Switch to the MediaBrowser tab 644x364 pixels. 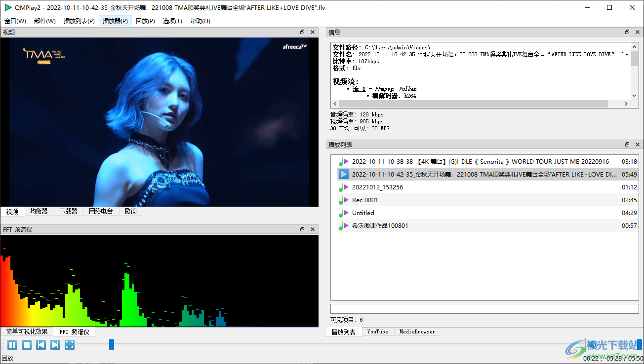[x=417, y=332]
